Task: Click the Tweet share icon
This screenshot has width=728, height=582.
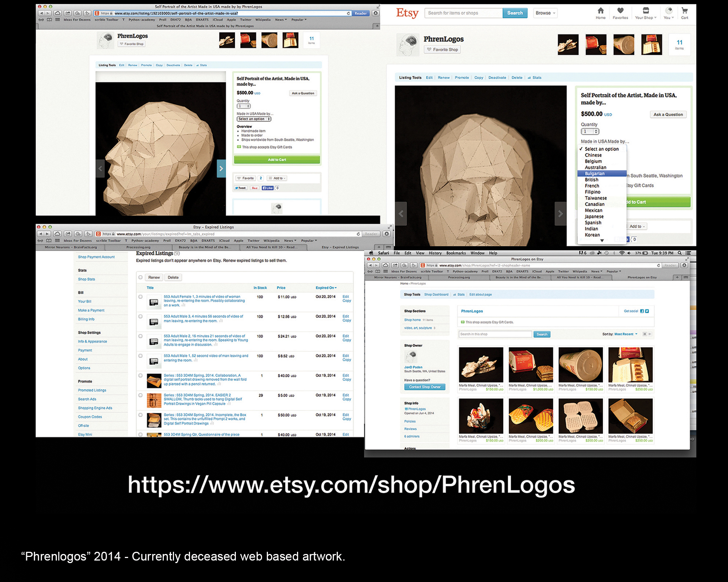Action: (241, 188)
